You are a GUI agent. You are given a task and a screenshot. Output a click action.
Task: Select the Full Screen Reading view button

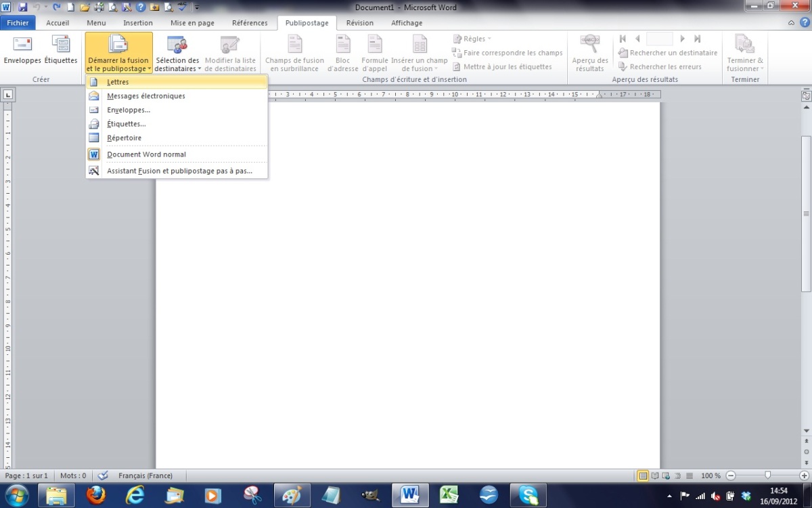coord(654,475)
